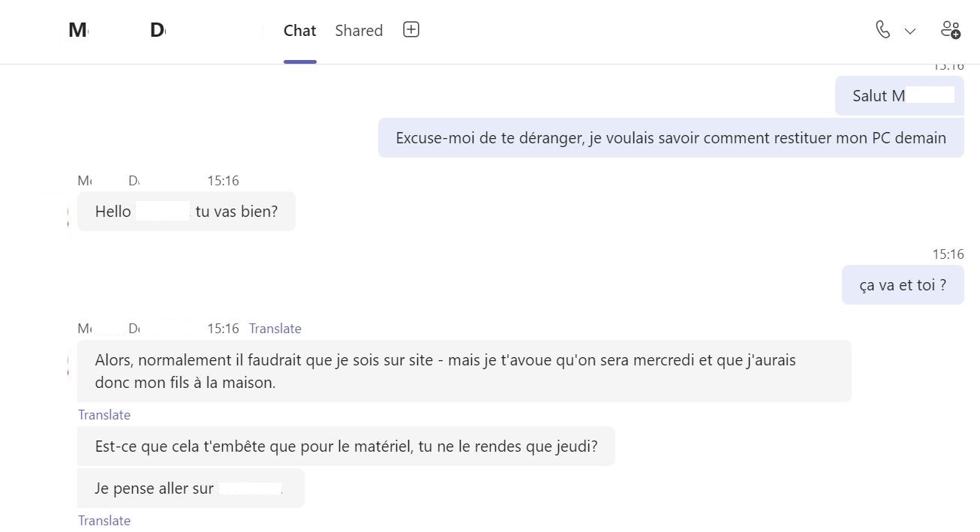The height and width of the screenshot is (532, 980).
Task: Open the Chat tab
Action: tap(299, 31)
